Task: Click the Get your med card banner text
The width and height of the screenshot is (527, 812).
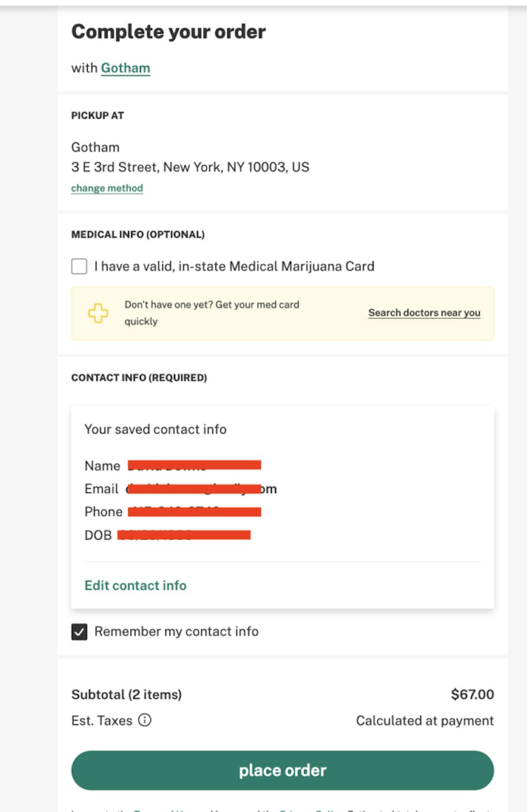Action: pyautogui.click(x=212, y=313)
